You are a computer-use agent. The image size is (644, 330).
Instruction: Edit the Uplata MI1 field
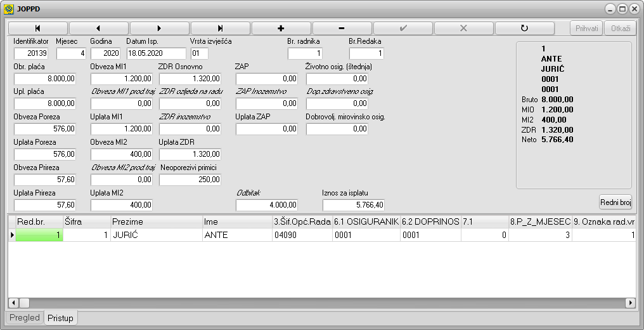point(122,129)
